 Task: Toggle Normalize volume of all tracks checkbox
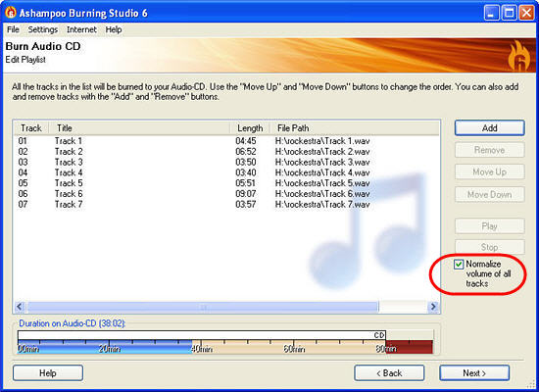(459, 264)
